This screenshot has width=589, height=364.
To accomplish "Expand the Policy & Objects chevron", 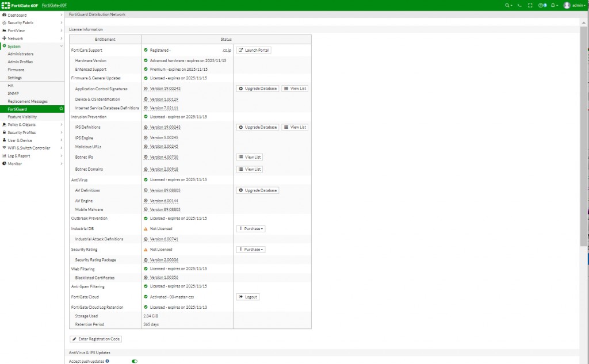I will point(61,125).
